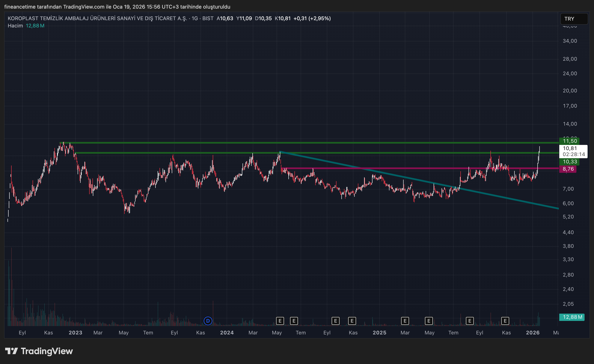Click the TradingView logo
Screen dimensions: 594x364
click(x=39, y=351)
